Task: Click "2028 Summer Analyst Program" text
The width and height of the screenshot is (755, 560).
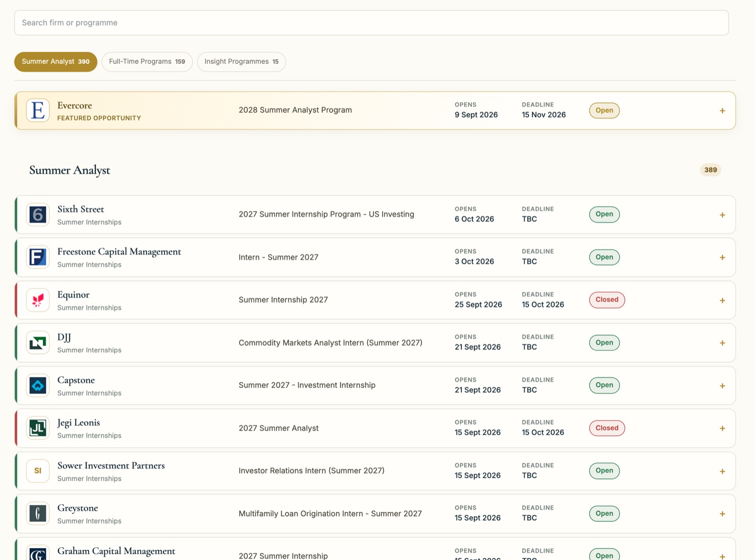Action: point(295,110)
